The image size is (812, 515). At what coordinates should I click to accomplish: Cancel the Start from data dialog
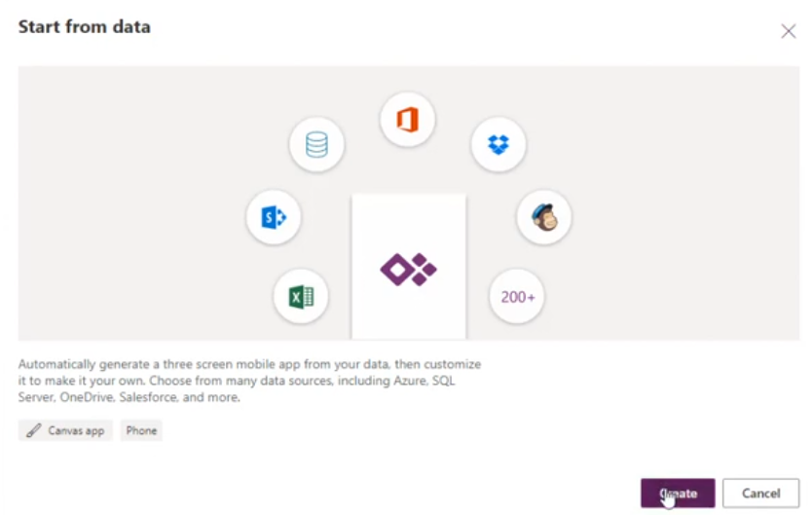(760, 493)
